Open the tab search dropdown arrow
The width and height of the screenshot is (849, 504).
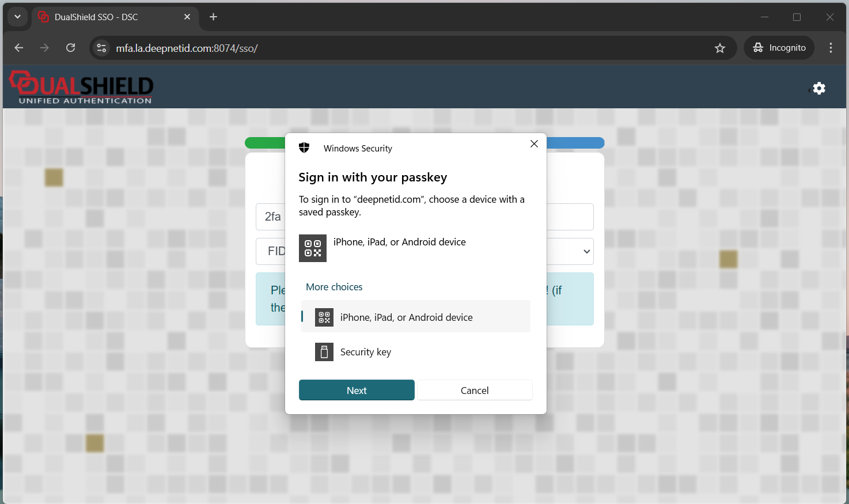[x=17, y=17]
